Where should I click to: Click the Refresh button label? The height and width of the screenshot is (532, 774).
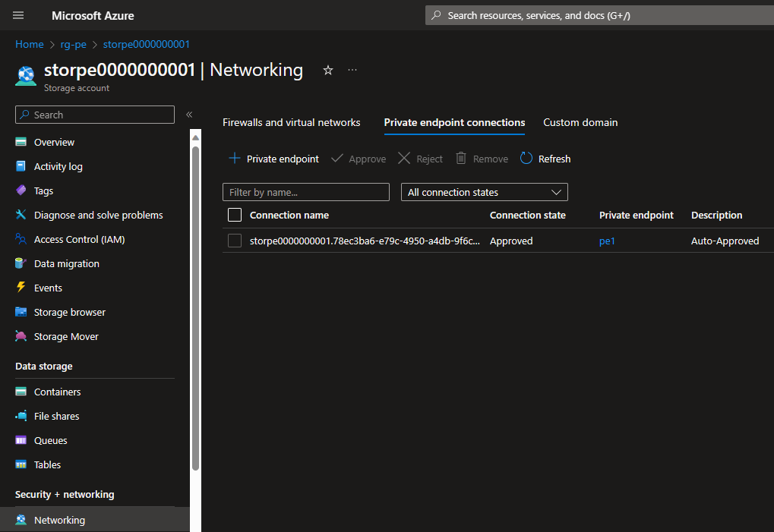(554, 159)
